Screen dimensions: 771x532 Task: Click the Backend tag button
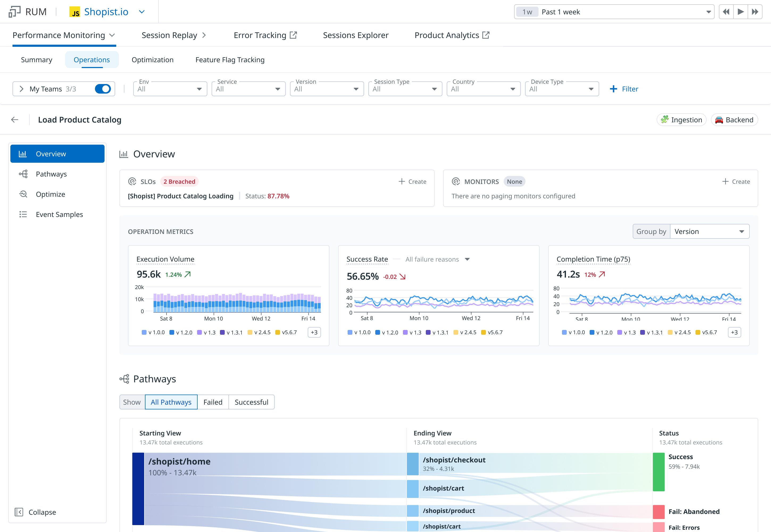coord(734,120)
